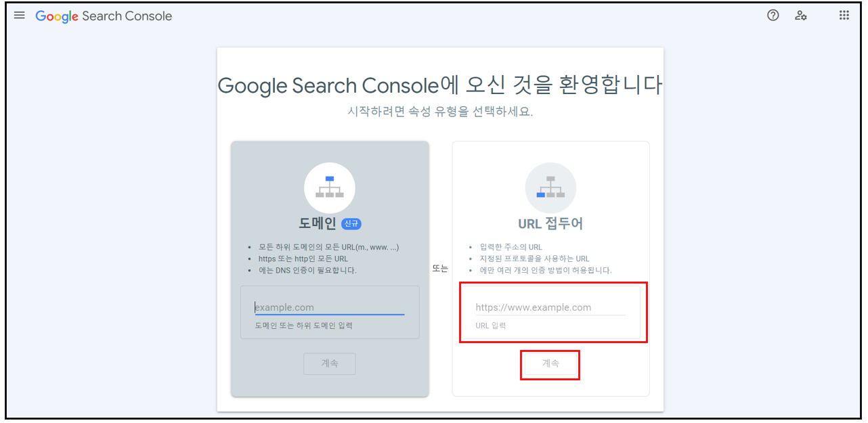Select the 도메인 heading
The image size is (868, 423).
click(x=318, y=223)
